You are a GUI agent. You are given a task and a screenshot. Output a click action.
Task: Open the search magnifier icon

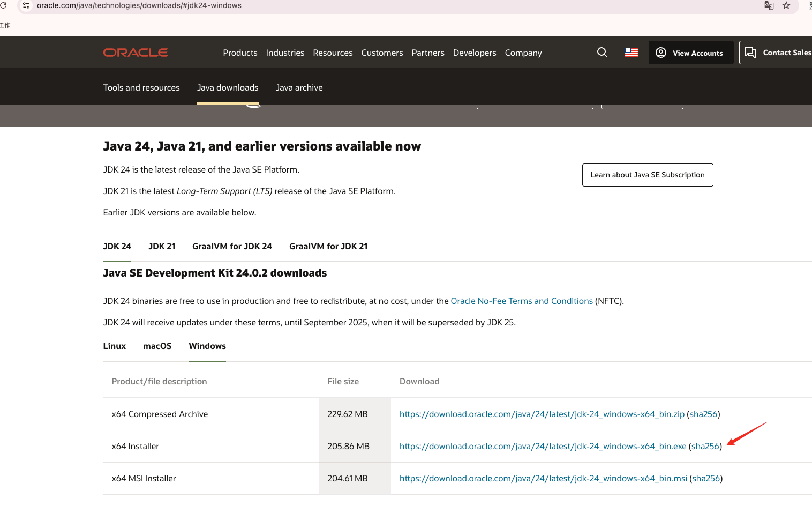[x=603, y=53]
